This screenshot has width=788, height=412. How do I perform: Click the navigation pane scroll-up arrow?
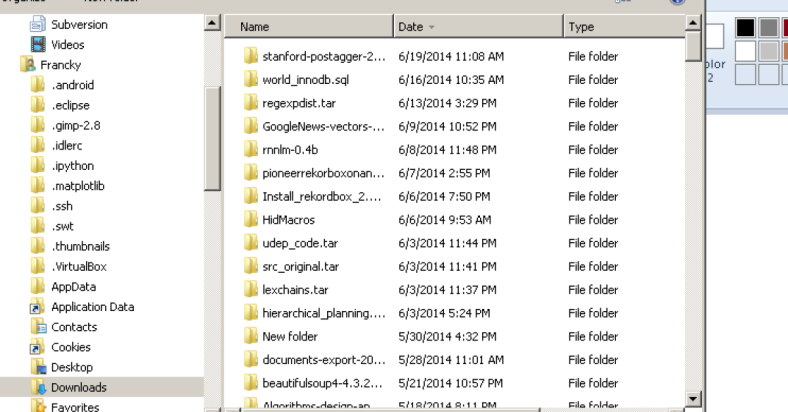coord(212,23)
